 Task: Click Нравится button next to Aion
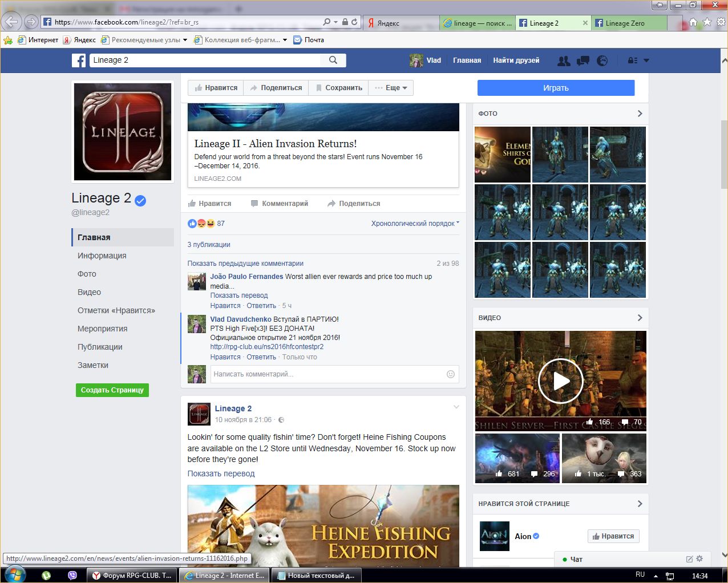pyautogui.click(x=613, y=536)
